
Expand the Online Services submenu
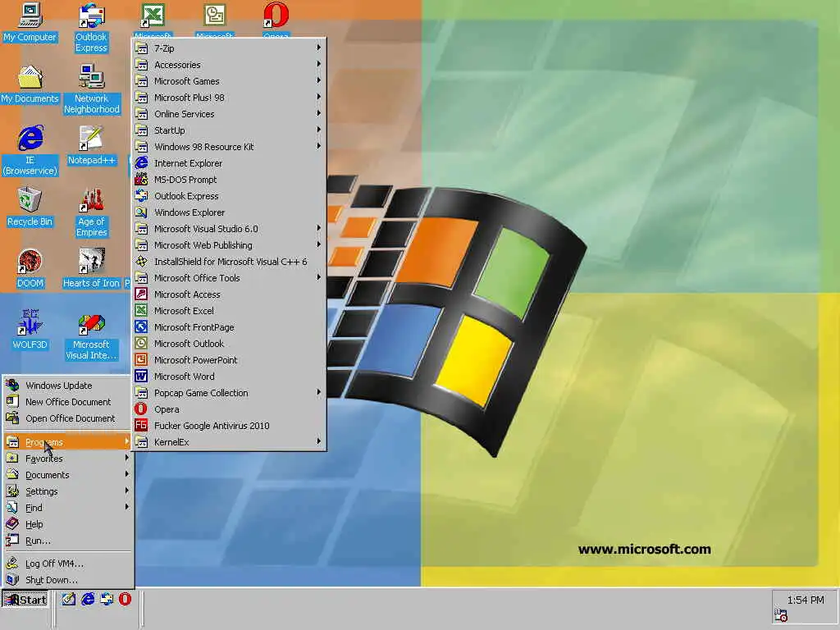[x=230, y=114]
